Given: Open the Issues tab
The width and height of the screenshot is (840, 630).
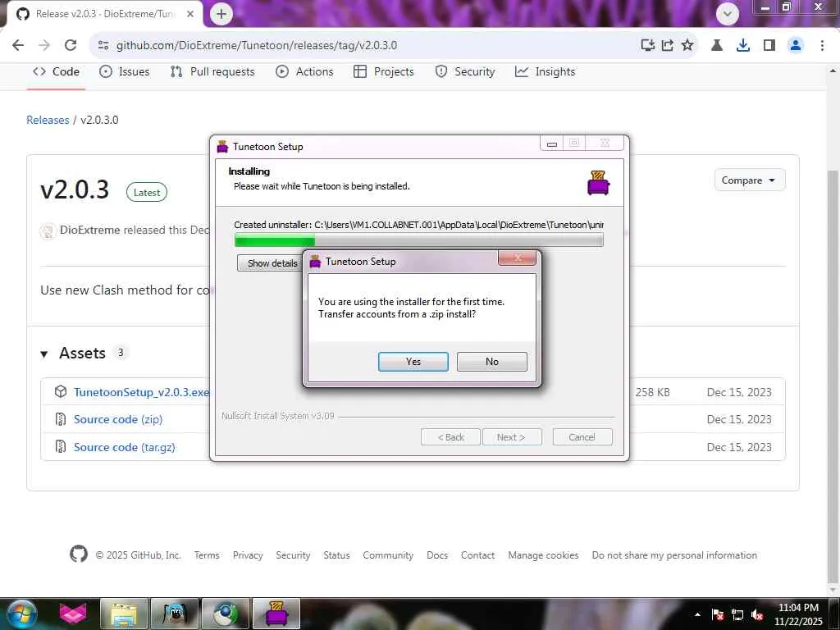Looking at the screenshot, I should [x=125, y=72].
